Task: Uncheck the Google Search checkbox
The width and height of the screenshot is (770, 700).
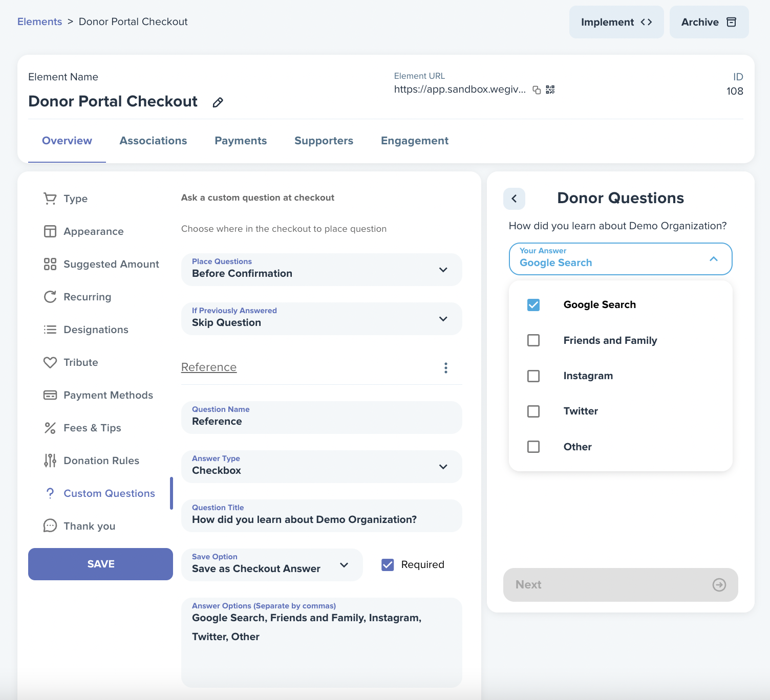Action: [x=533, y=305]
